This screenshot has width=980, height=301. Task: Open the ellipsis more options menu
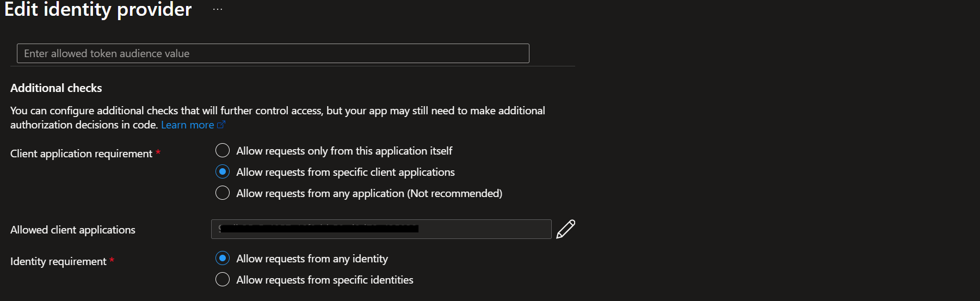click(218, 9)
